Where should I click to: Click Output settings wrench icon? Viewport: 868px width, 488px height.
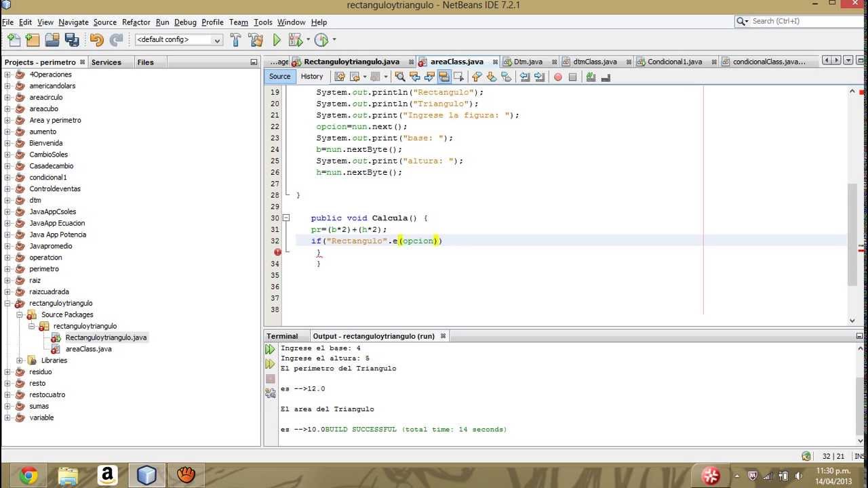(x=270, y=392)
